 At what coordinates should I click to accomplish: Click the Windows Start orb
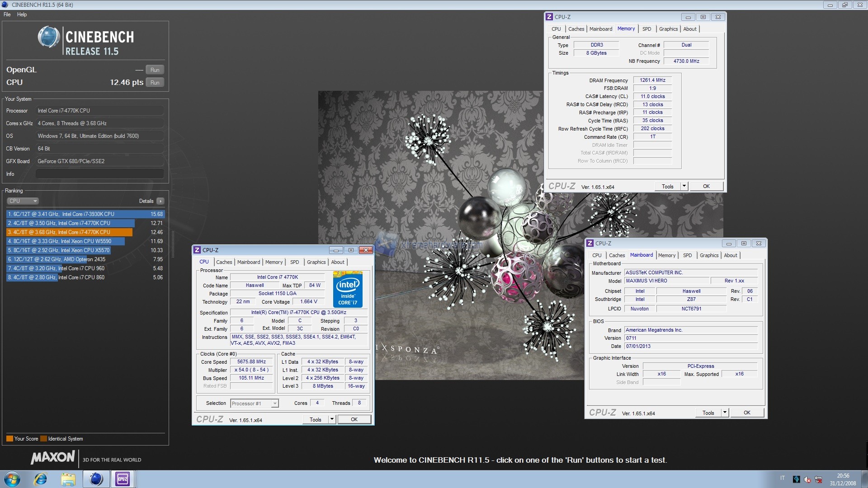(x=12, y=479)
